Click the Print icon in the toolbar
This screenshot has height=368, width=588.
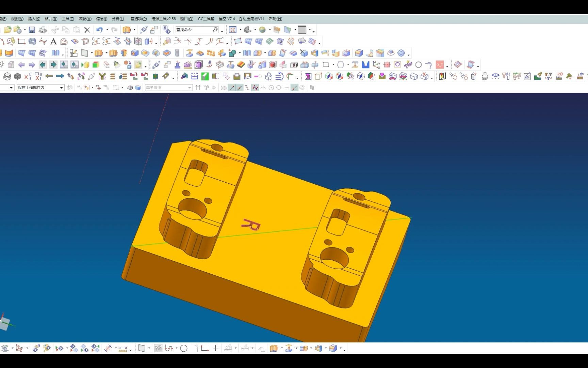point(43,30)
